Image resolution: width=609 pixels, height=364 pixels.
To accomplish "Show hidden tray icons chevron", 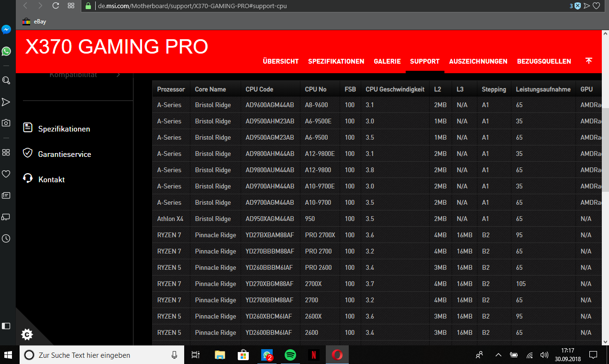I will (498, 355).
